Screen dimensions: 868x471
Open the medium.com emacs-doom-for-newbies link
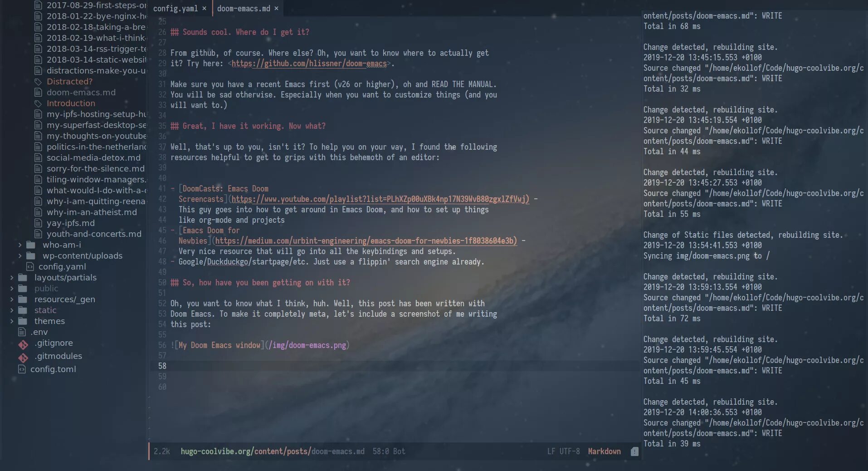pos(366,241)
